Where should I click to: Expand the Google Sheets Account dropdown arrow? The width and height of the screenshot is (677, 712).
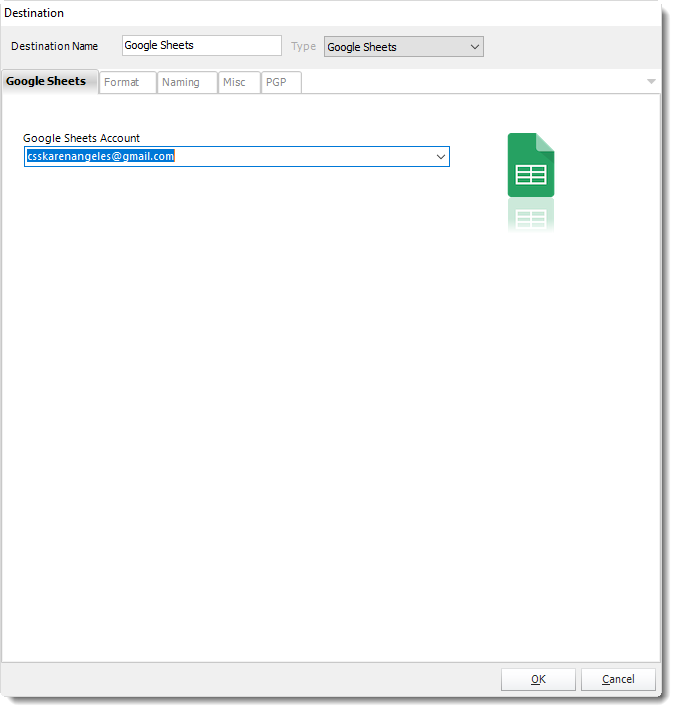[x=440, y=157]
